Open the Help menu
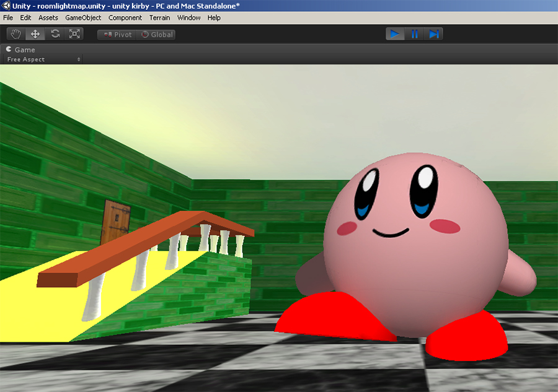 [x=214, y=18]
